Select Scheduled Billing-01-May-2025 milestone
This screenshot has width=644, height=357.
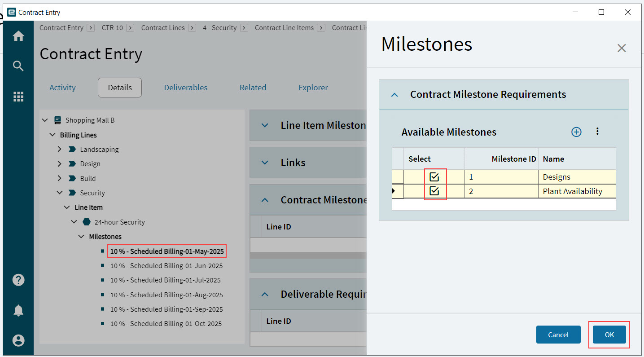[x=167, y=251]
